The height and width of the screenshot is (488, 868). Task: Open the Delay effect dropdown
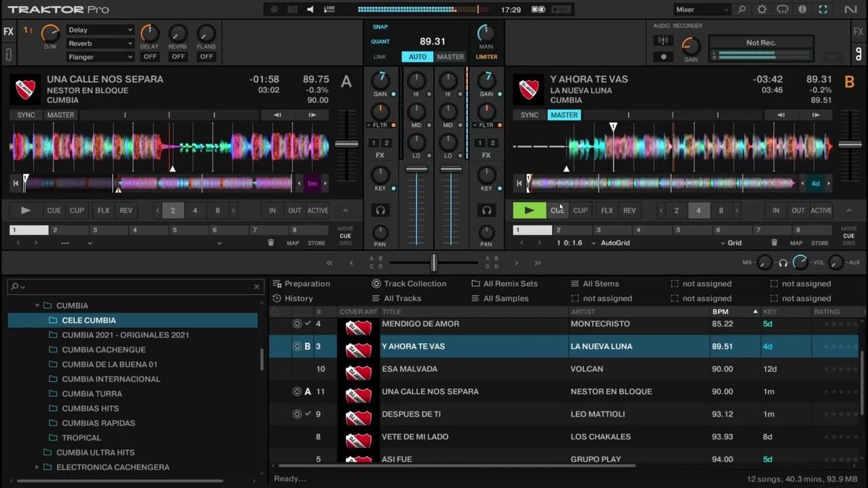pos(100,30)
